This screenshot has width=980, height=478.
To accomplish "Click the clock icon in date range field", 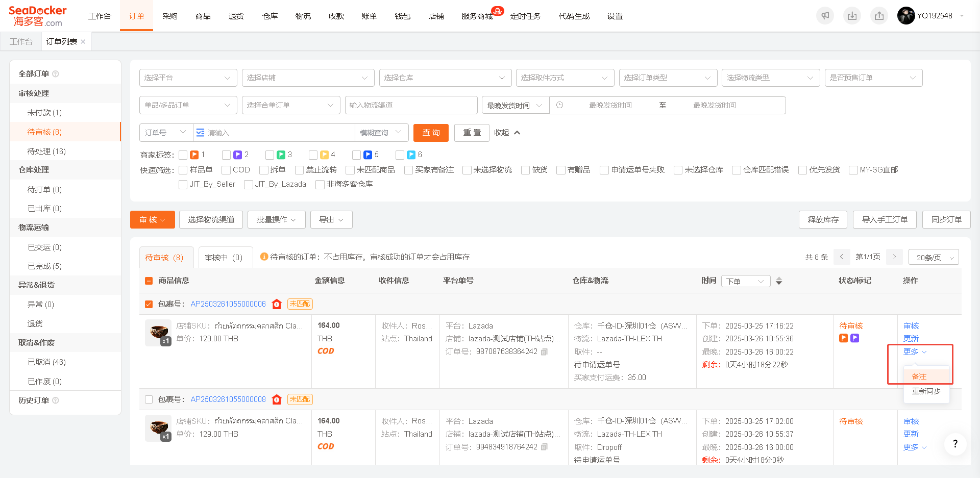I will pyautogui.click(x=560, y=105).
